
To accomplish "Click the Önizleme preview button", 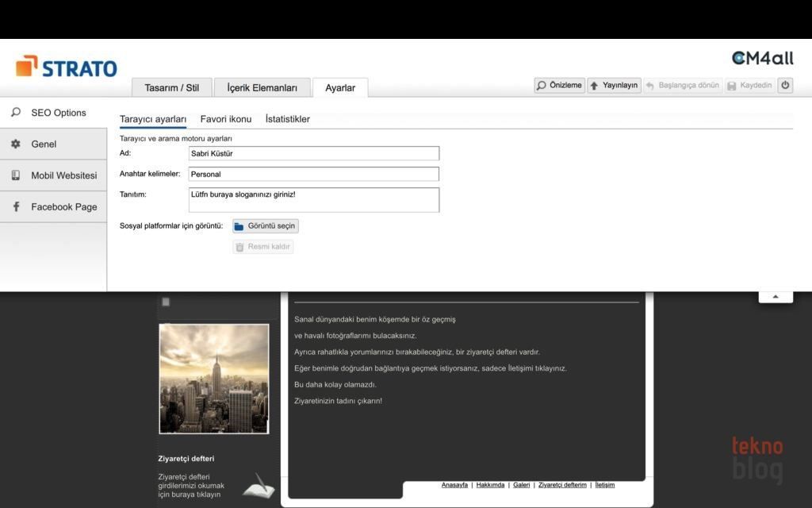I will [559, 85].
